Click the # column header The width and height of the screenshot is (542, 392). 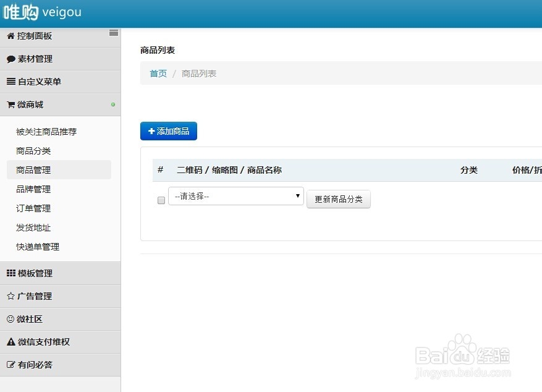161,170
